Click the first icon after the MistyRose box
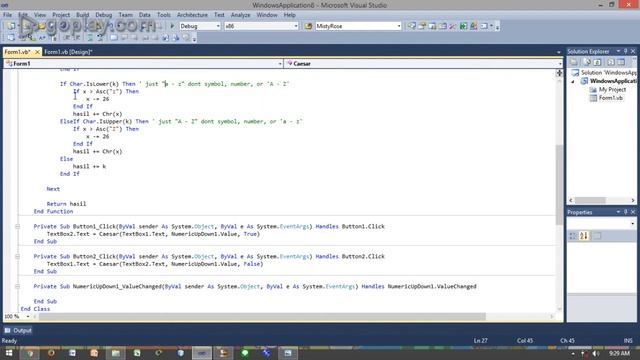The image size is (640, 360). tap(411, 26)
